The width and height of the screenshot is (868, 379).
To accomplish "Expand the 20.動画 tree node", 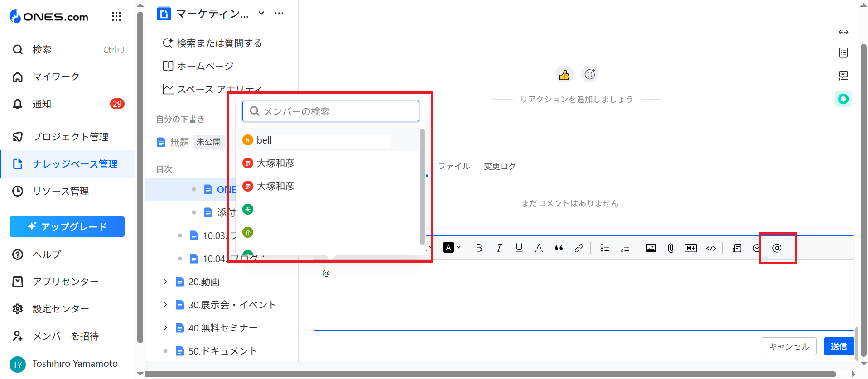I will coord(165,282).
